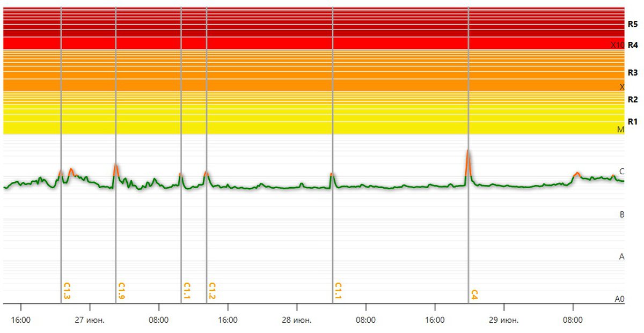Image resolution: width=644 pixels, height=333 pixels.
Task: Click the M class axis label
Action: [621, 129]
